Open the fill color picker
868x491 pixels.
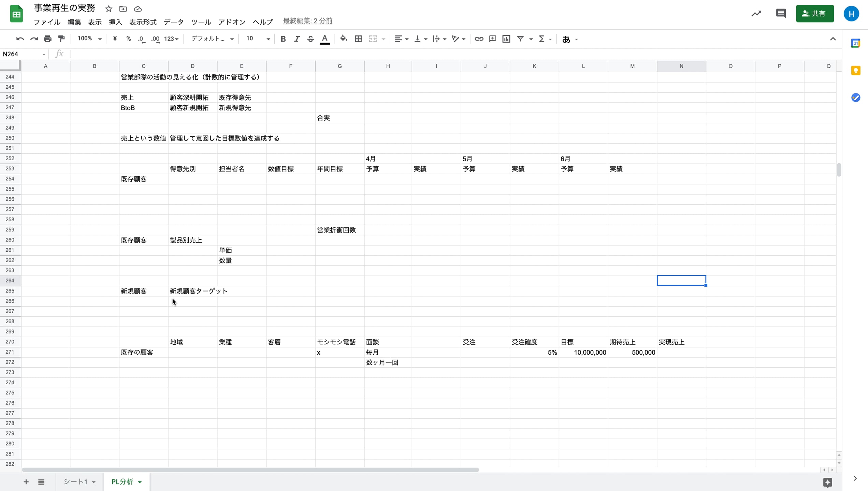coord(344,39)
